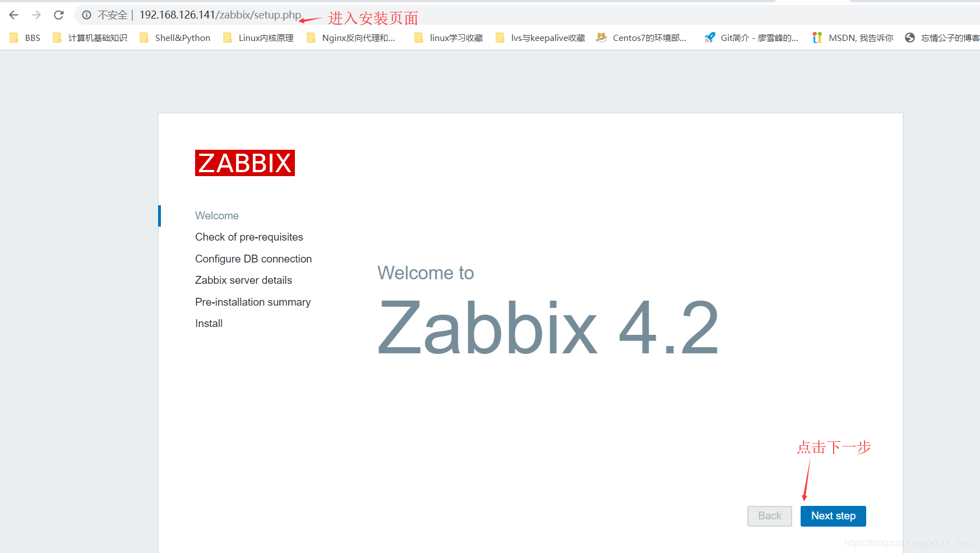Open the 忘情公子的博客 bookmark
The image size is (980, 553).
click(x=942, y=38)
